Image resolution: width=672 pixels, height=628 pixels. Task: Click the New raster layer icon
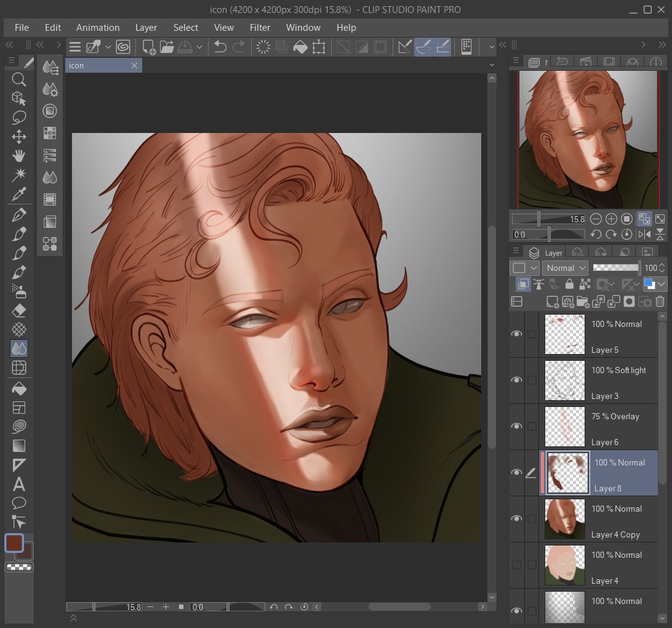click(553, 302)
